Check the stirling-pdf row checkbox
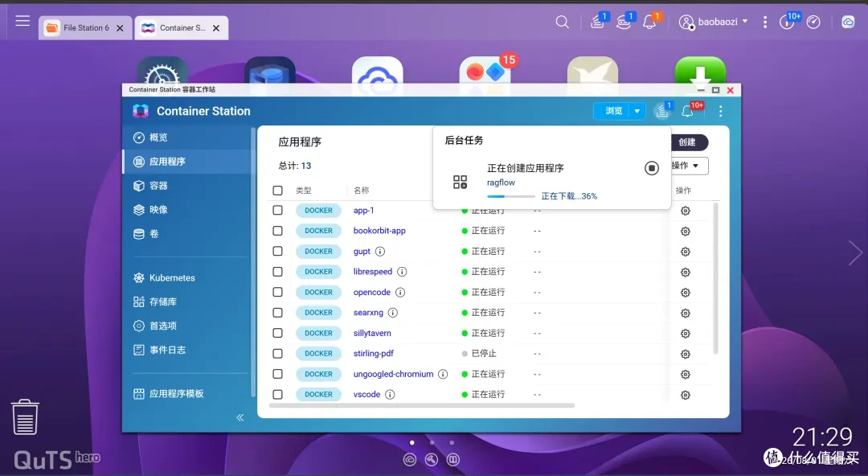This screenshot has width=868, height=476. point(278,354)
